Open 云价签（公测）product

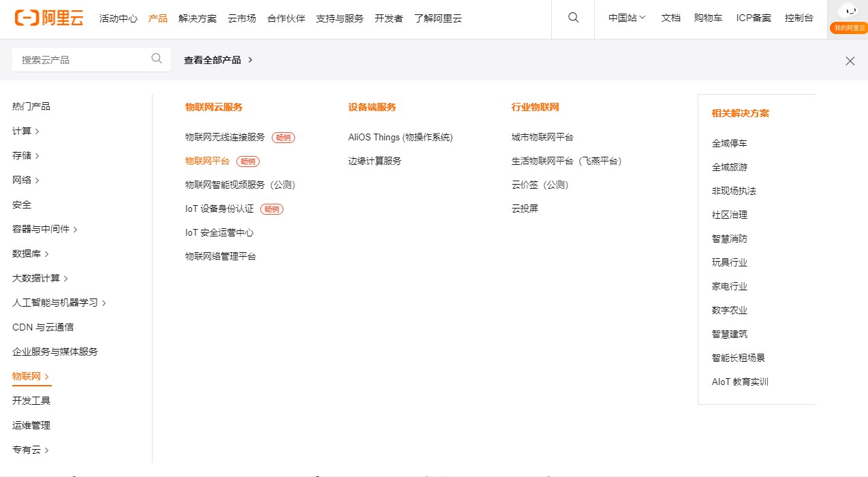[540, 185]
